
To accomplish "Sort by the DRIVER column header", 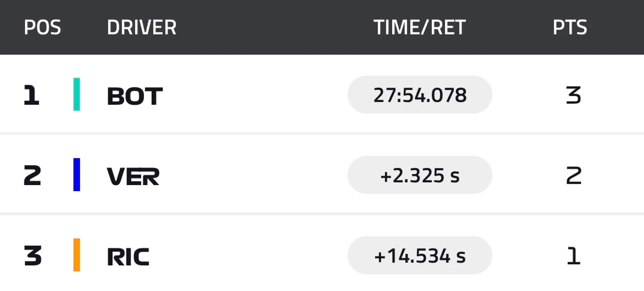I will click(142, 27).
